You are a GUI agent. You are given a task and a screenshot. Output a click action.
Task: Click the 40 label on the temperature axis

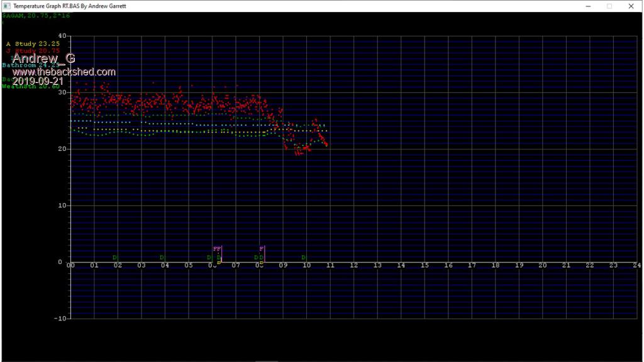tap(62, 36)
